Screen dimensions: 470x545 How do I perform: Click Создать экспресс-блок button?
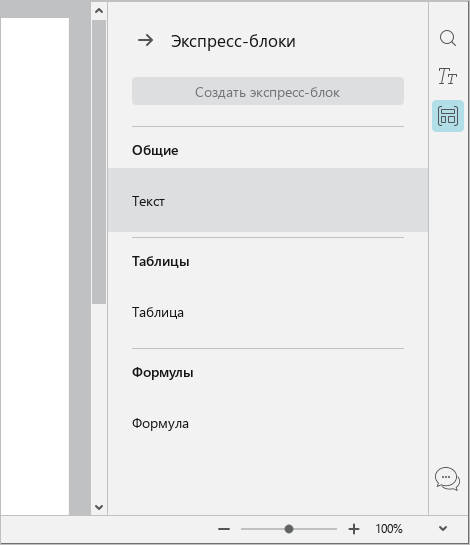click(x=268, y=91)
